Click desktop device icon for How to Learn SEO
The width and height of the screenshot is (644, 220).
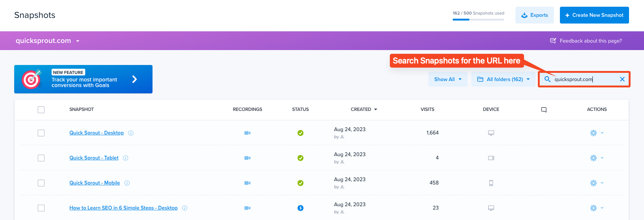click(491, 208)
